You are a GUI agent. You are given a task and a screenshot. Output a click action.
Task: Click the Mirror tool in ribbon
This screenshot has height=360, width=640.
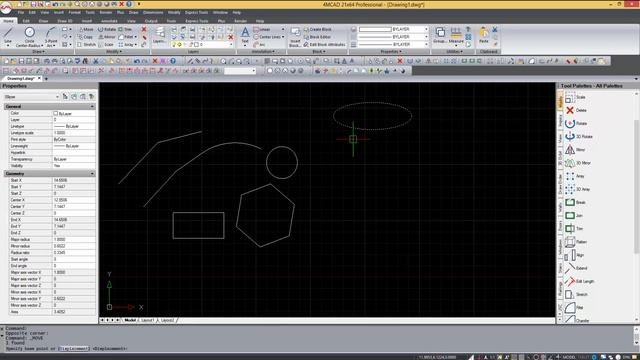coord(107,37)
